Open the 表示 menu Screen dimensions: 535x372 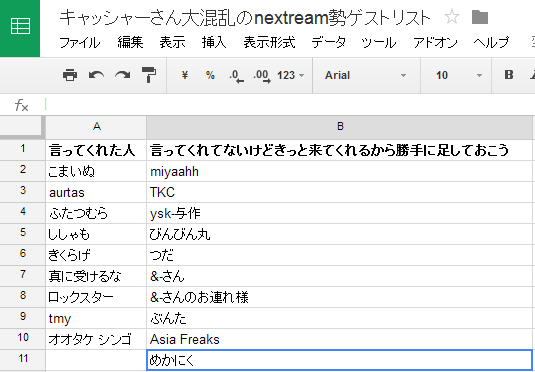pos(173,43)
